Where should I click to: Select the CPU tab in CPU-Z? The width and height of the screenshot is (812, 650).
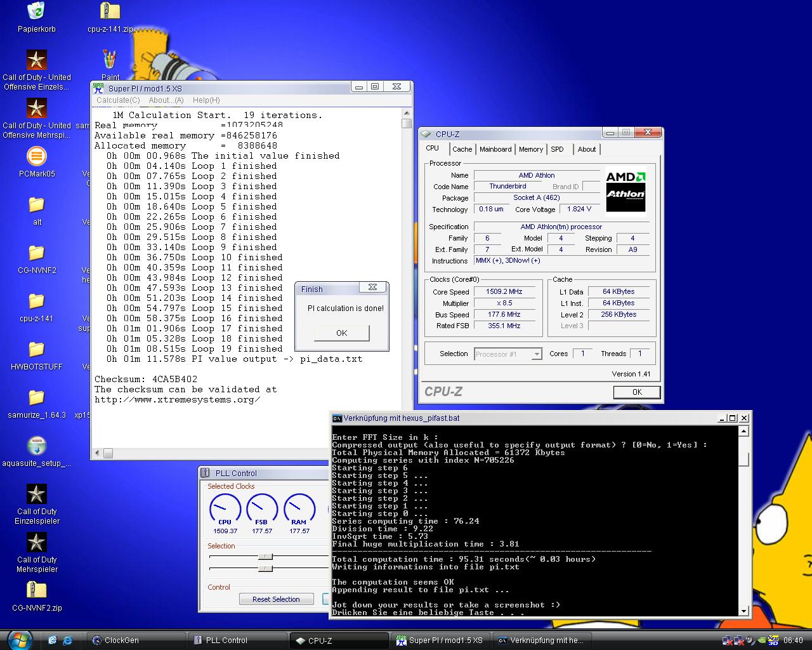coord(433,148)
